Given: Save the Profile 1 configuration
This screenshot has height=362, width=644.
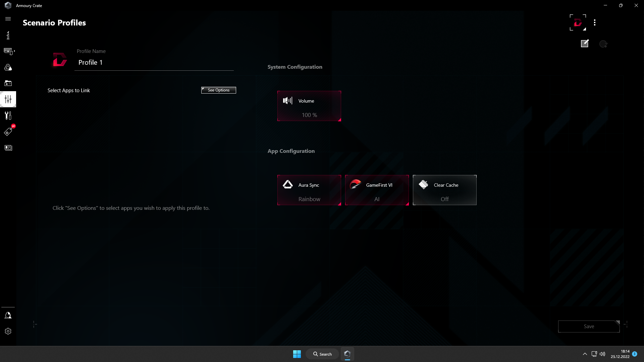Looking at the screenshot, I should coord(589,326).
